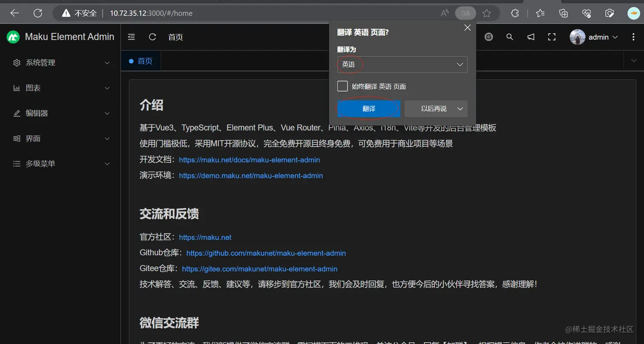Click the browser address bar URL
Image resolution: width=644 pixels, height=344 pixels.
pos(151,13)
